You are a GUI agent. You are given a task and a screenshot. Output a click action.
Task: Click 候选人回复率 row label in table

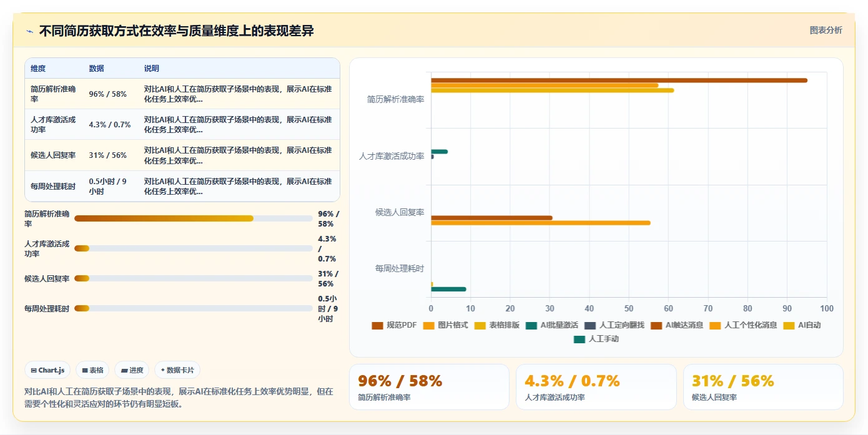53,155
